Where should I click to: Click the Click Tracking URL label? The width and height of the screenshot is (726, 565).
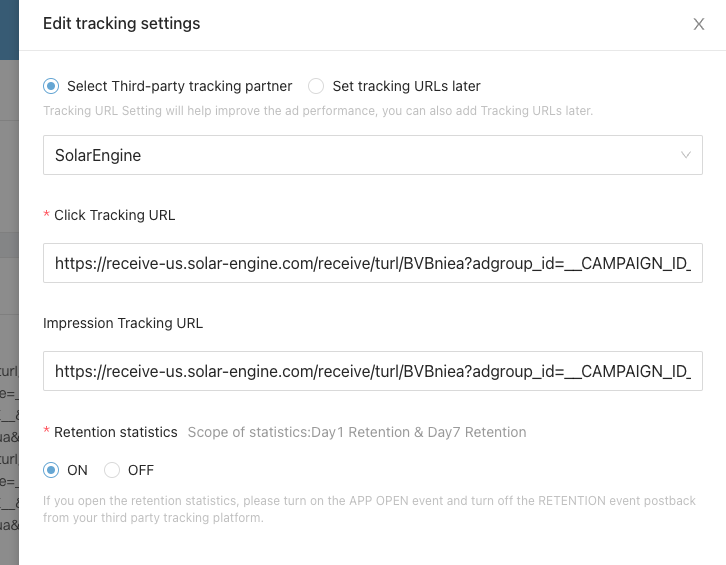pos(114,215)
